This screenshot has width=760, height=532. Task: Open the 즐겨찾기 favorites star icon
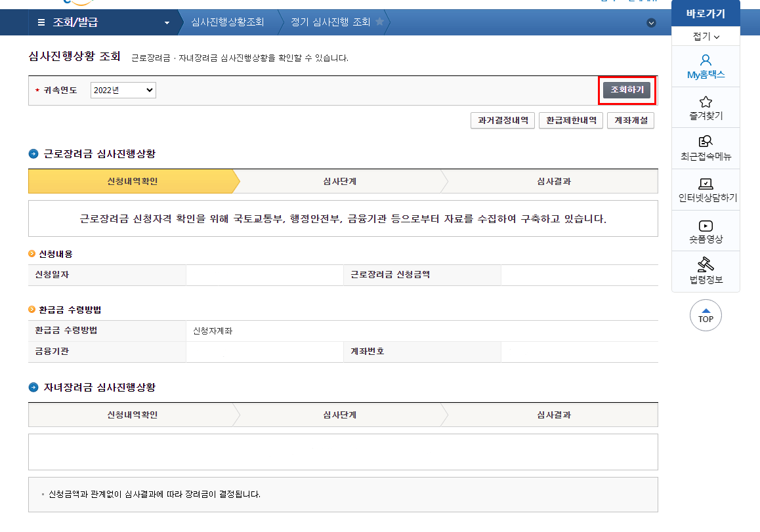tap(706, 108)
